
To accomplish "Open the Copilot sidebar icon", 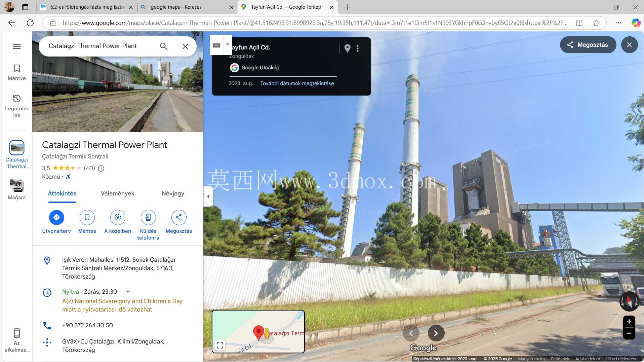I will [636, 23].
